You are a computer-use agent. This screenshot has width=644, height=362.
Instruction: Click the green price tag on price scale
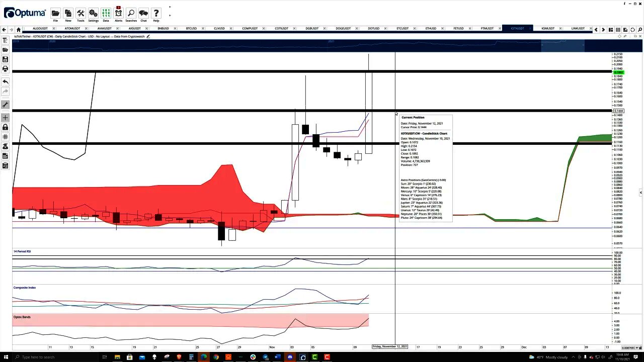click(618, 73)
